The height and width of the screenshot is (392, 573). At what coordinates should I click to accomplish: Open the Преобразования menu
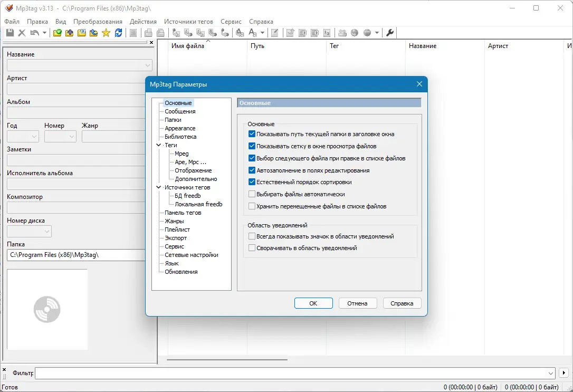98,22
